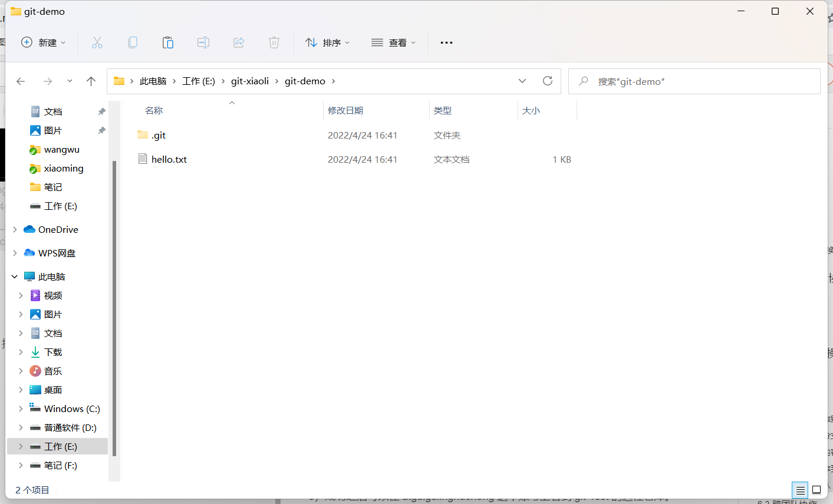This screenshot has width=833, height=504.
Task: Open the xiaoming folder in sidebar
Action: (x=64, y=168)
